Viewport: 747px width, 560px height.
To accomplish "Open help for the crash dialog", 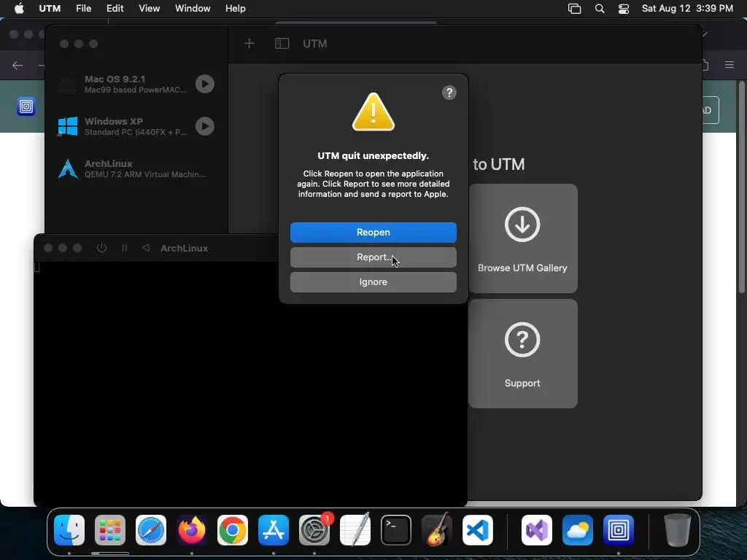I will pos(449,93).
